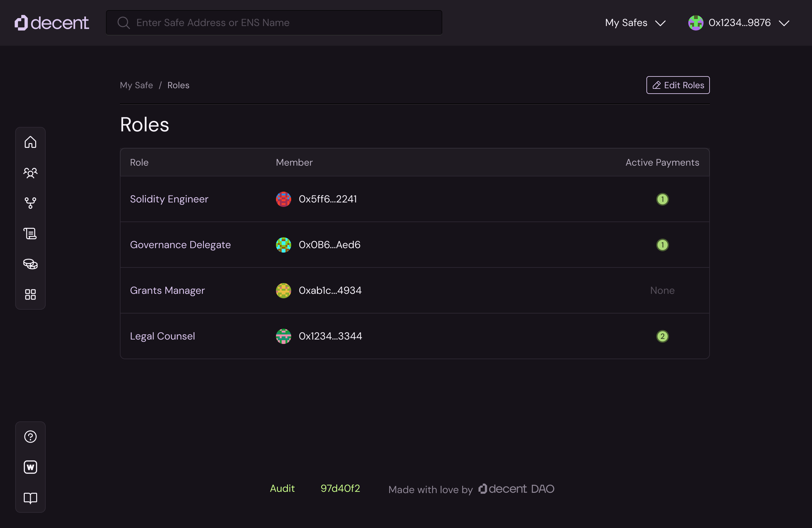Open the treasury coins icon in sidebar

(x=30, y=264)
